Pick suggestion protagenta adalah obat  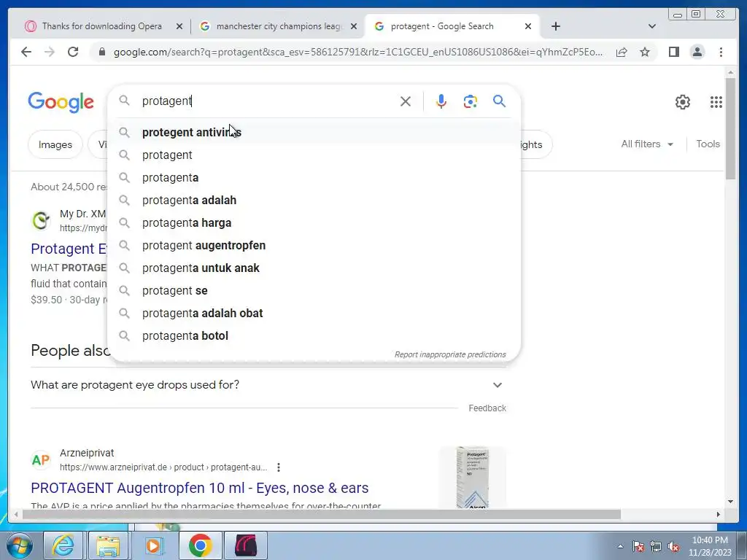coord(314,314)
